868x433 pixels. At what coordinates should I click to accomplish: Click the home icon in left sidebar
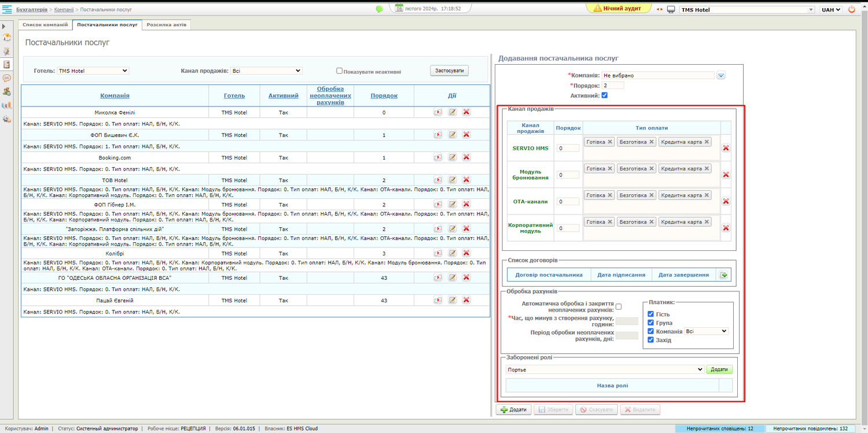tap(7, 38)
